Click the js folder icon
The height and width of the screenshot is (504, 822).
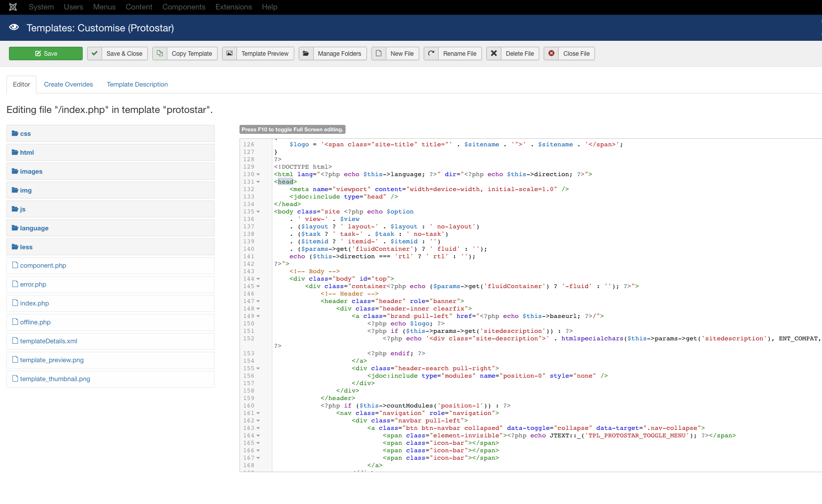click(15, 209)
